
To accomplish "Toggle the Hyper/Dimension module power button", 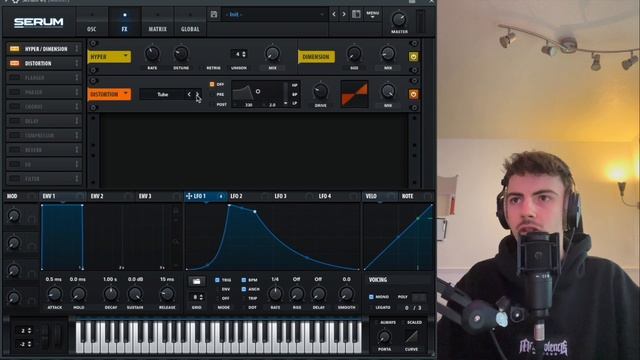I will 413,57.
